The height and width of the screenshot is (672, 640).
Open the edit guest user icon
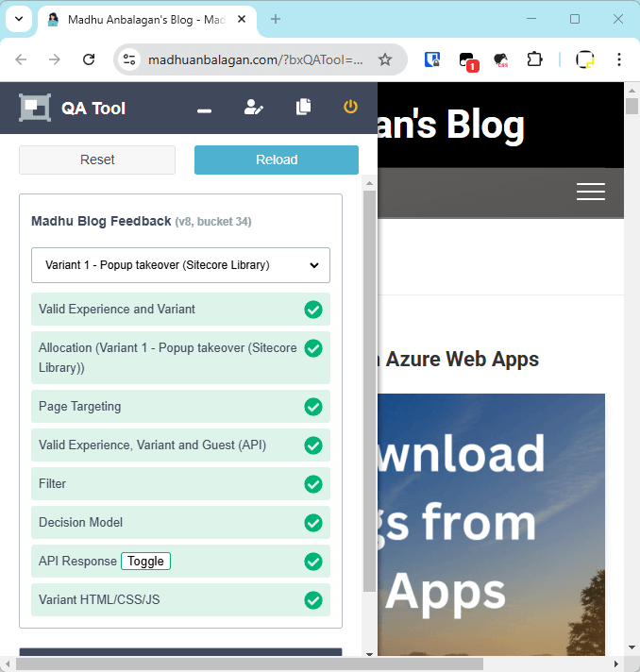254,108
